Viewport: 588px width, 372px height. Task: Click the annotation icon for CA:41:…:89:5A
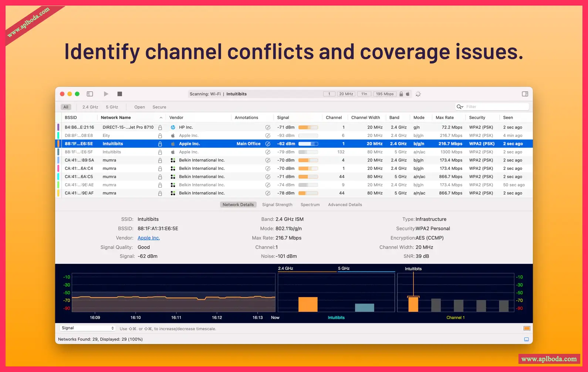[x=268, y=160]
